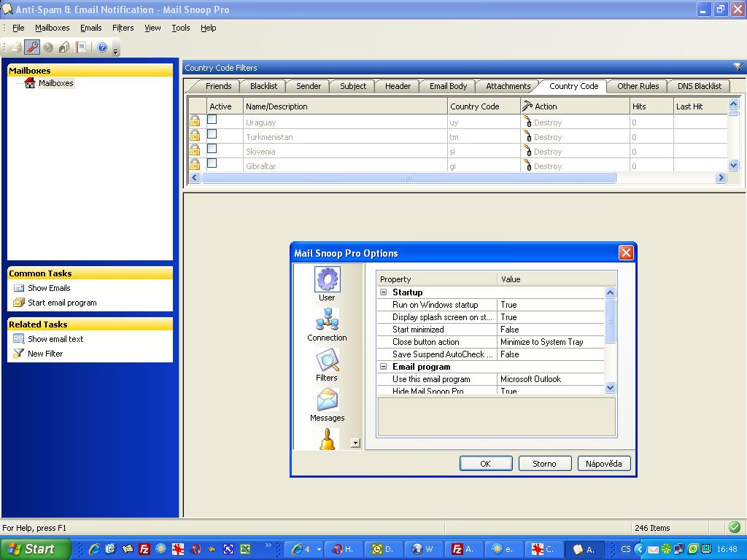Open the toolbar options dropdown arrow
Image resolution: width=747 pixels, height=560 pixels.
[x=116, y=51]
